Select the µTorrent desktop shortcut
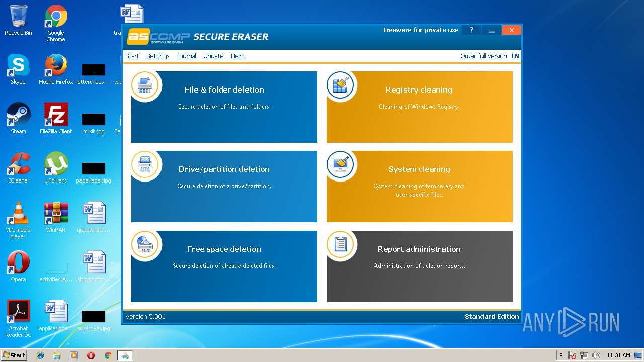The width and height of the screenshot is (644, 362). [56, 168]
